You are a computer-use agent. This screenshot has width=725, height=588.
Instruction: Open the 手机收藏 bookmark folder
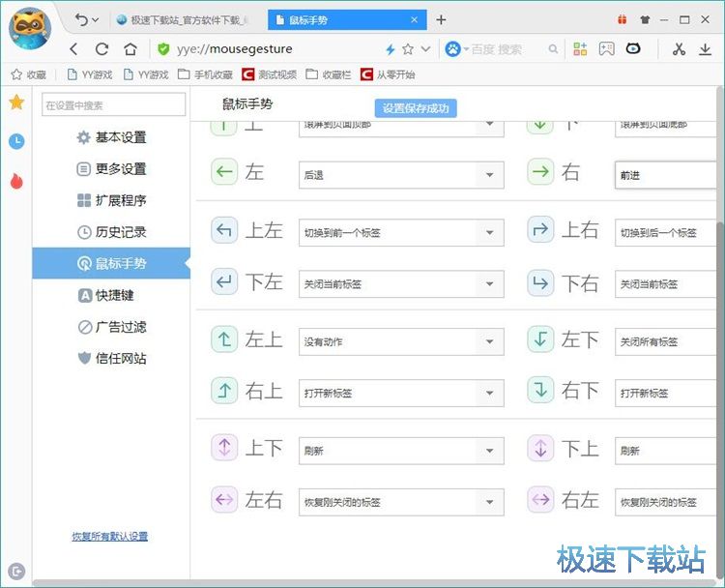[205, 74]
